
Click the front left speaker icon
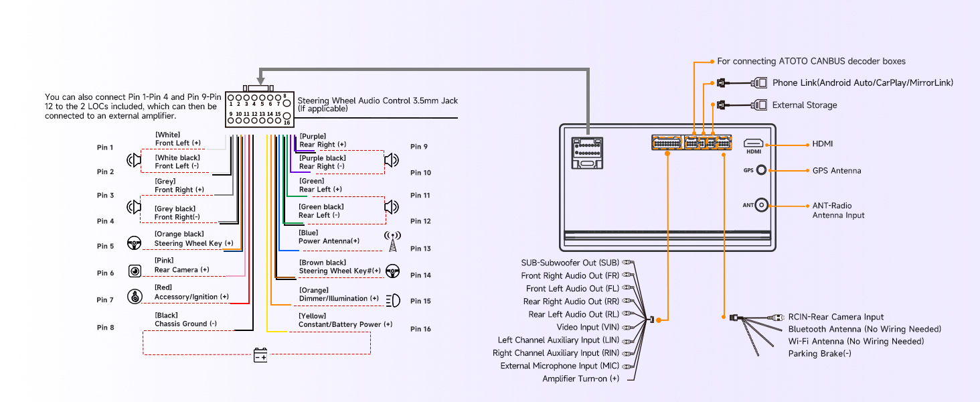134,160
